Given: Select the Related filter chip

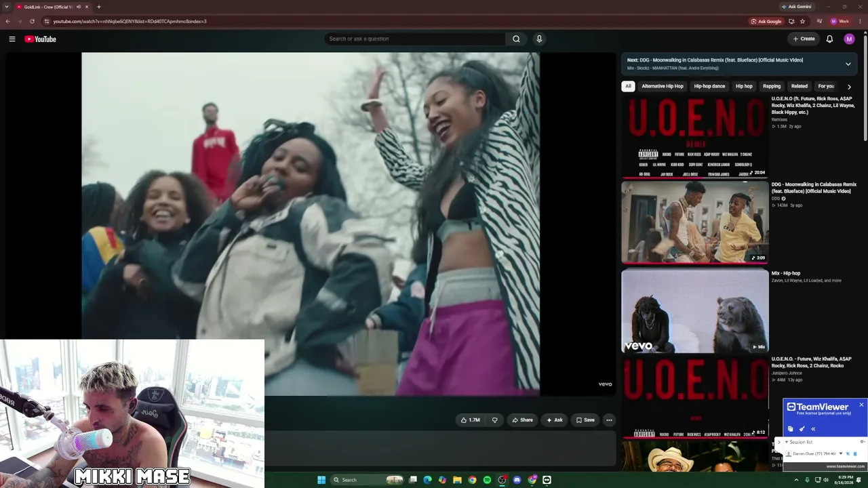Looking at the screenshot, I should [800, 86].
